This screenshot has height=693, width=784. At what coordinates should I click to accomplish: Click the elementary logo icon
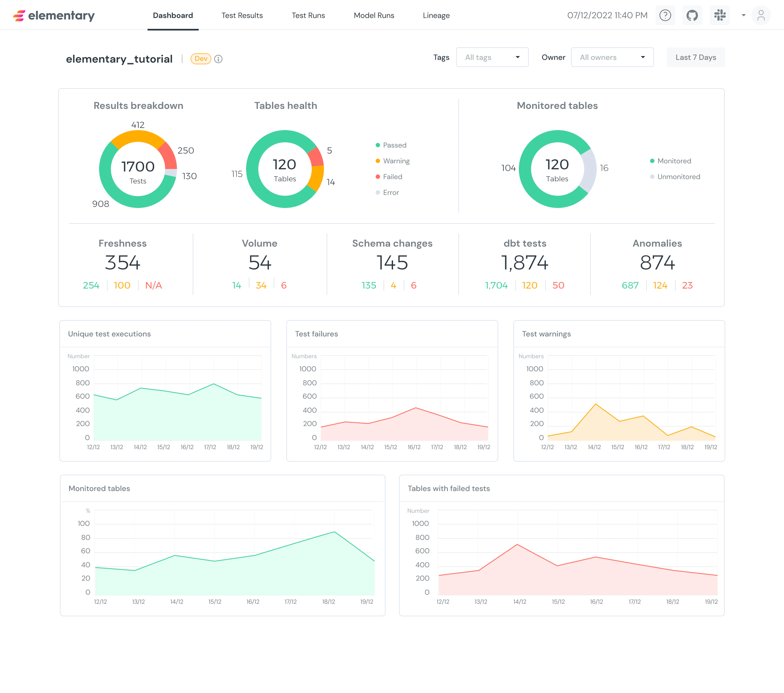point(19,16)
